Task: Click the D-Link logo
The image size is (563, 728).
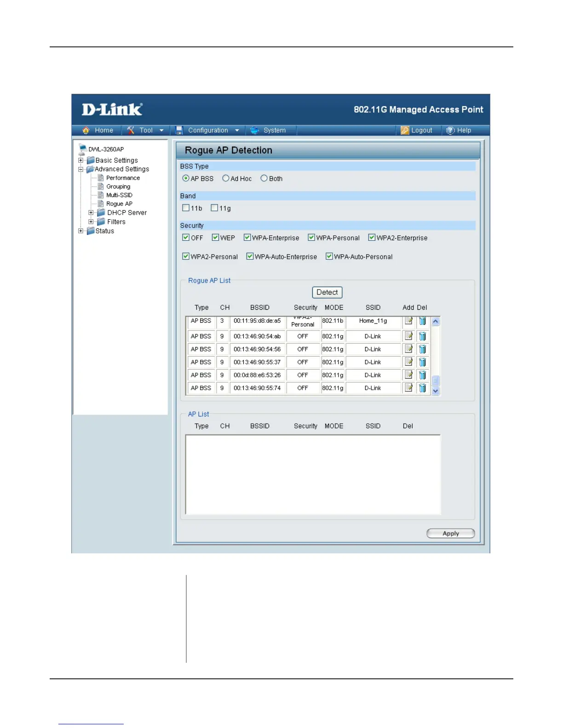Action: point(112,109)
